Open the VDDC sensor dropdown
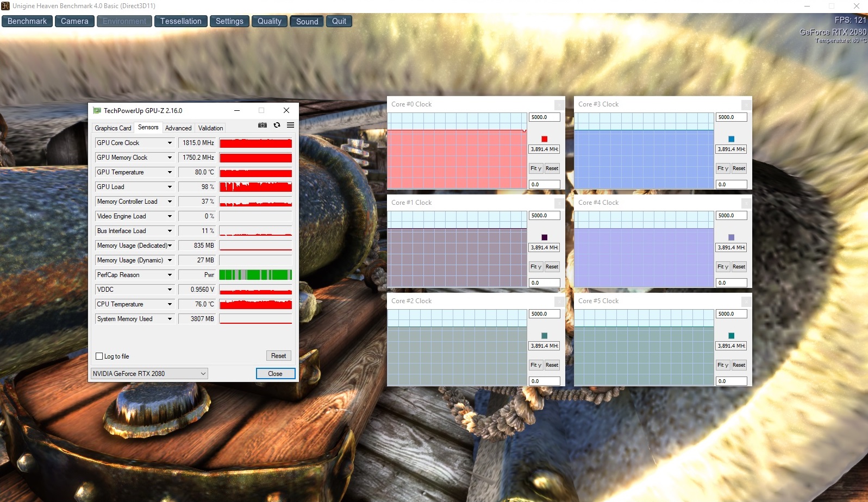 [x=170, y=290]
